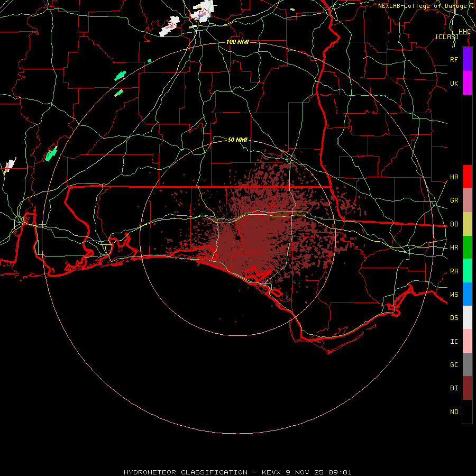Click the 'ND' legend label
The width and height of the screenshot is (476, 476).
click(454, 412)
